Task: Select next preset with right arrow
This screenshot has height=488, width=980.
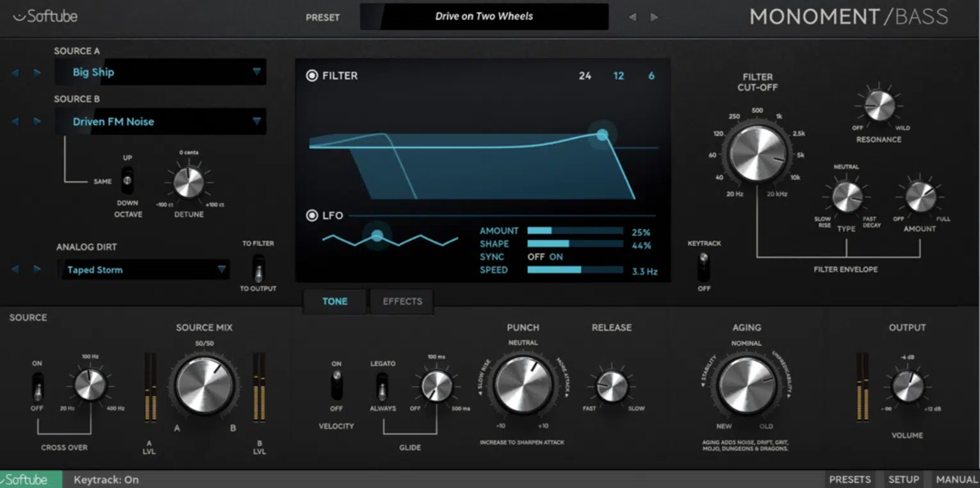Action: click(654, 17)
